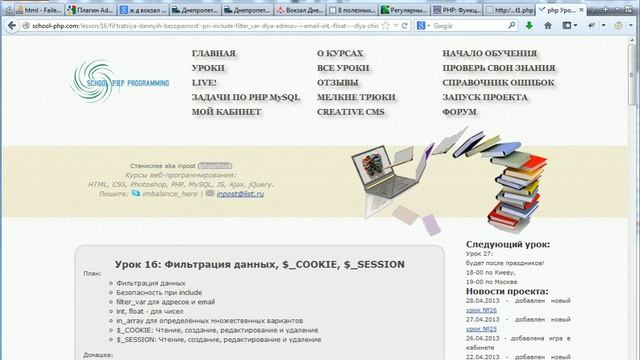Close the active 'php Уро...' tab
This screenshot has height=360, width=640.
pos(581,10)
